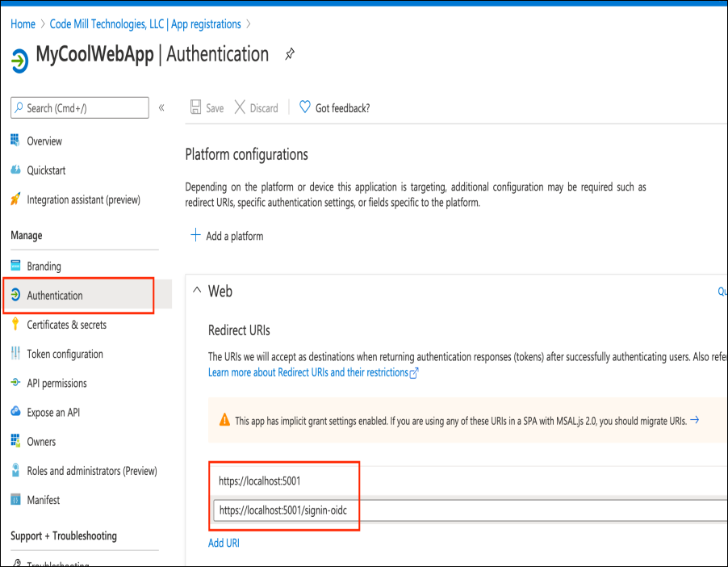Click the Discard X icon
Viewport: 728px width, 567px height.
(240, 107)
